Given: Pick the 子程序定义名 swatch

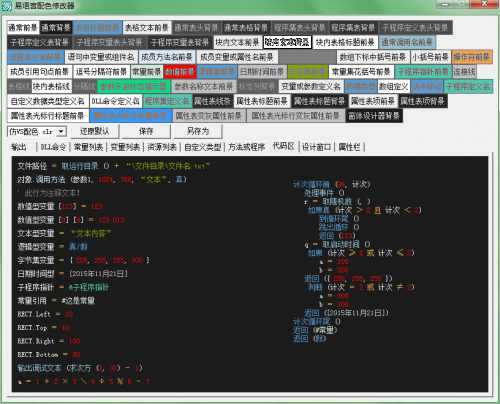Looking at the screenshot, I should tap(468, 86).
